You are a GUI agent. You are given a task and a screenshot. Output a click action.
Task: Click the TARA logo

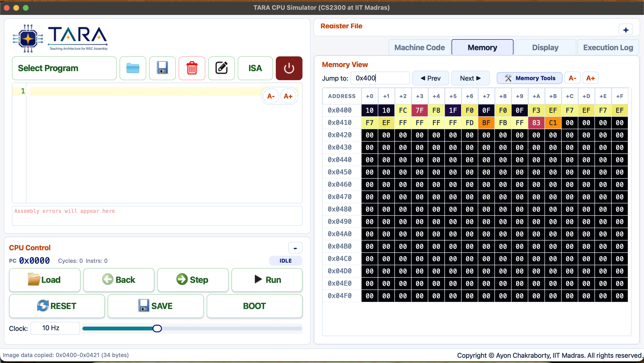(60, 38)
